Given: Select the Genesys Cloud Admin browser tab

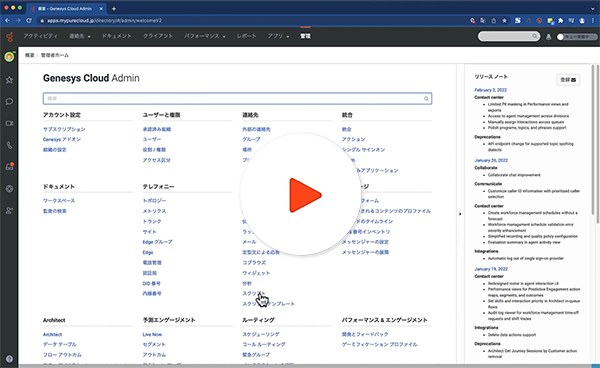Looking at the screenshot, I should 67,8.
